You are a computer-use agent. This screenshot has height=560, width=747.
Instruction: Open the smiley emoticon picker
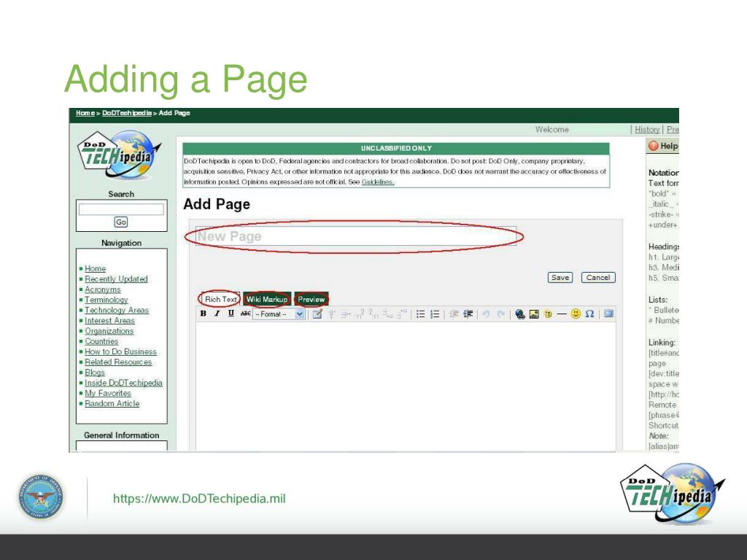click(576, 314)
